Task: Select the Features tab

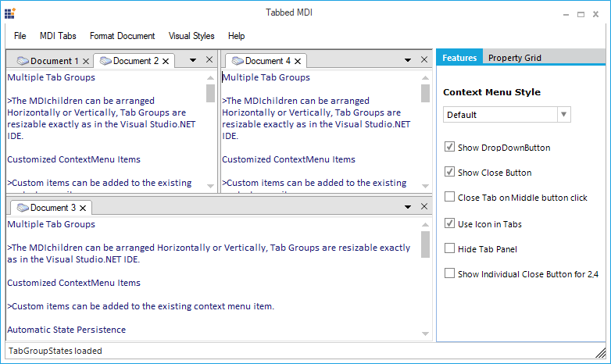Action: pyautogui.click(x=459, y=58)
